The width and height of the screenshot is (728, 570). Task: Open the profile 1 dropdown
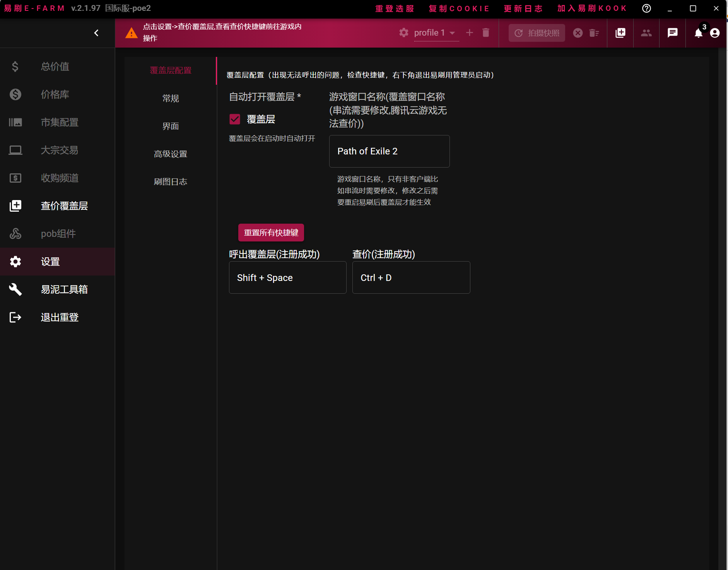tap(435, 33)
